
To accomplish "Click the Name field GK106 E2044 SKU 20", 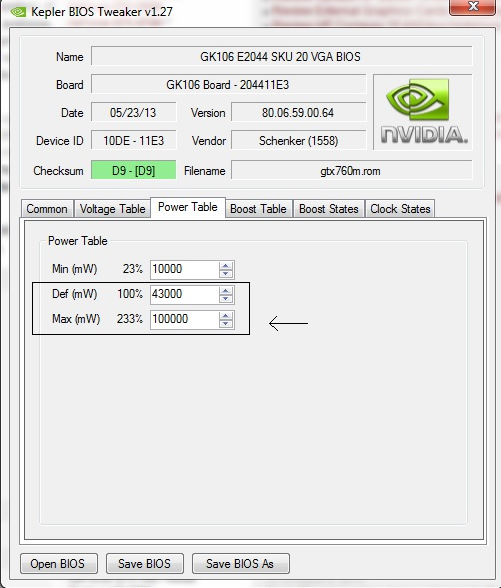I will pyautogui.click(x=281, y=56).
